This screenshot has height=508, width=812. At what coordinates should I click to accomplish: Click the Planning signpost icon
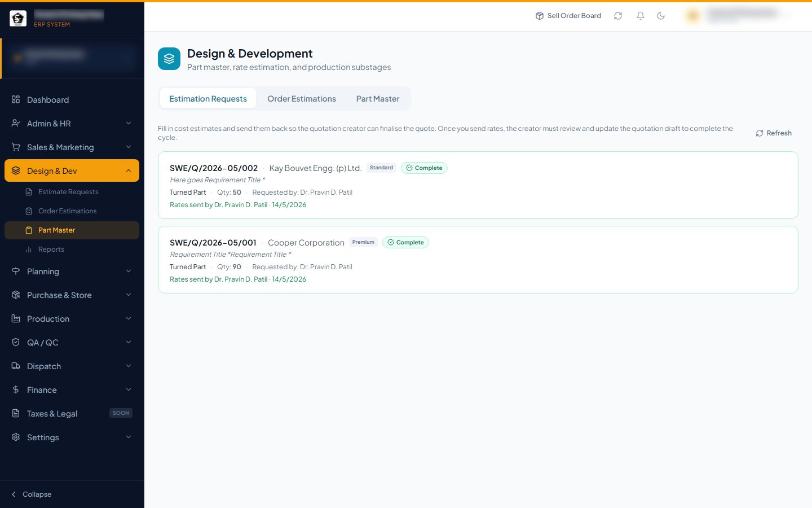coord(16,271)
